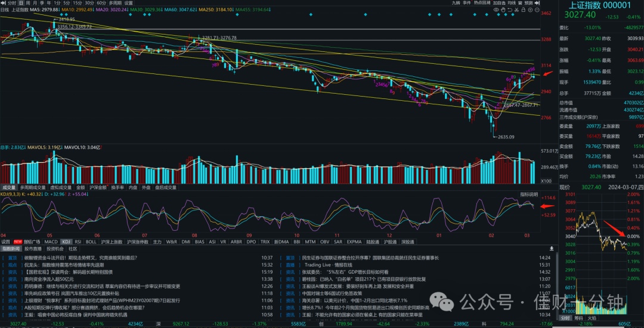
Task: Open 热点回溯 hot topic review
Action: (482, 3)
